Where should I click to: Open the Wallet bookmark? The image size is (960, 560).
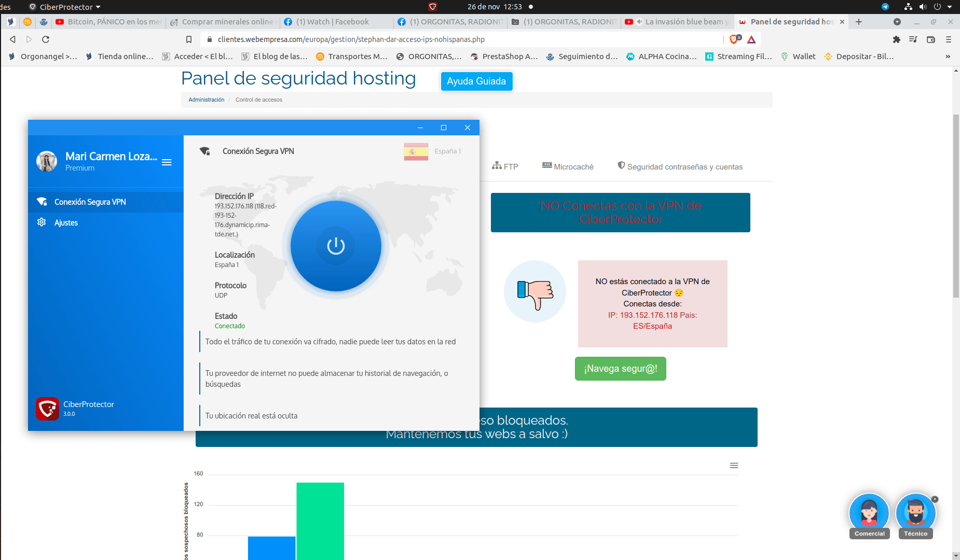[x=798, y=57]
